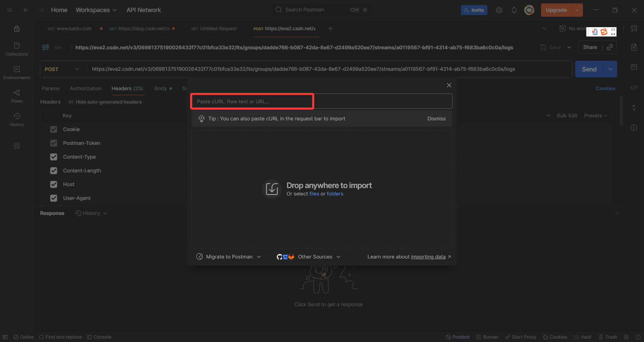Open the Presets dropdown

pos(595,116)
